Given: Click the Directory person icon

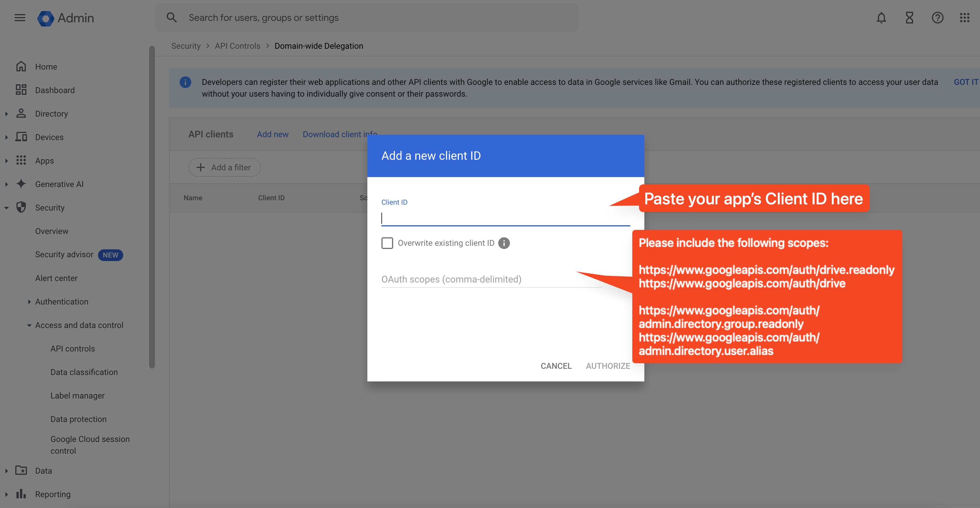Looking at the screenshot, I should [x=21, y=113].
